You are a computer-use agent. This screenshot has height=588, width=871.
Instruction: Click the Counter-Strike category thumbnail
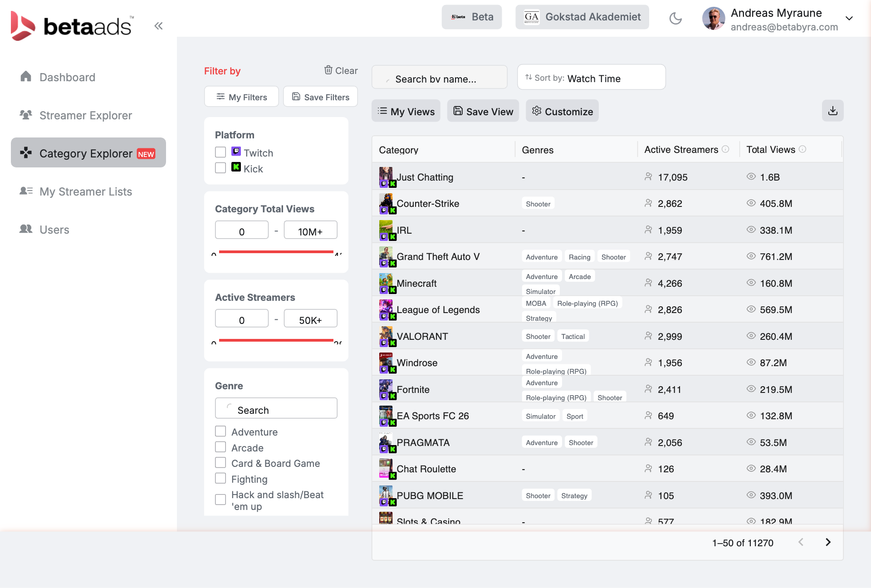click(x=386, y=203)
